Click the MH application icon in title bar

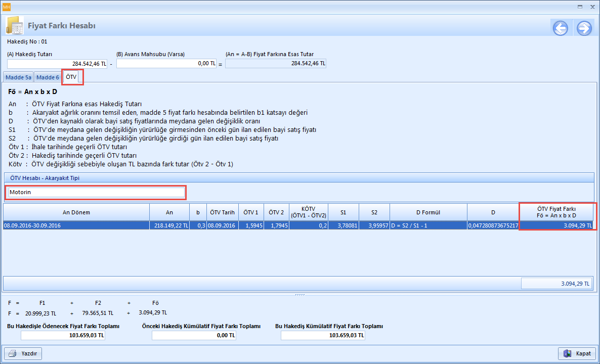(7, 7)
